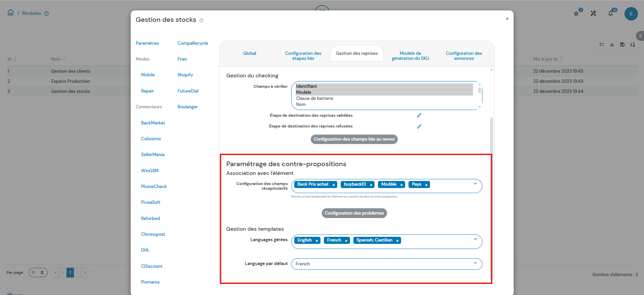Open the Colissimo connector

[151, 139]
